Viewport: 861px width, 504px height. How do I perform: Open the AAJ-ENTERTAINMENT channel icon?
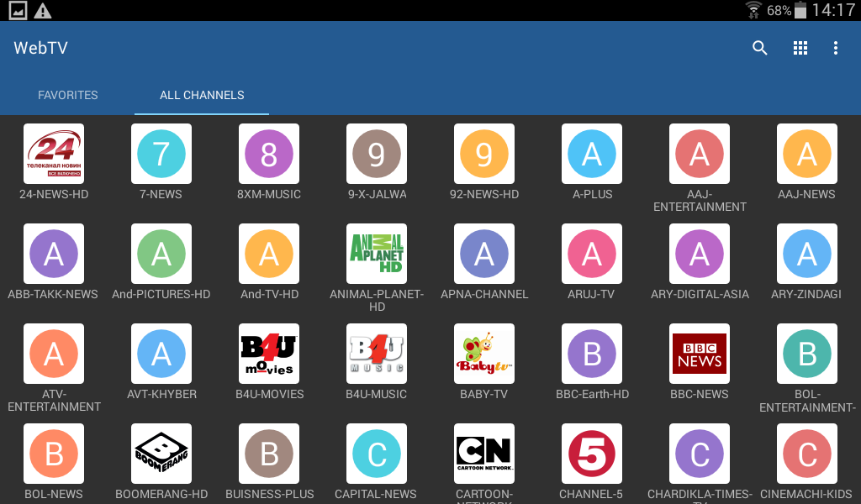tap(700, 154)
